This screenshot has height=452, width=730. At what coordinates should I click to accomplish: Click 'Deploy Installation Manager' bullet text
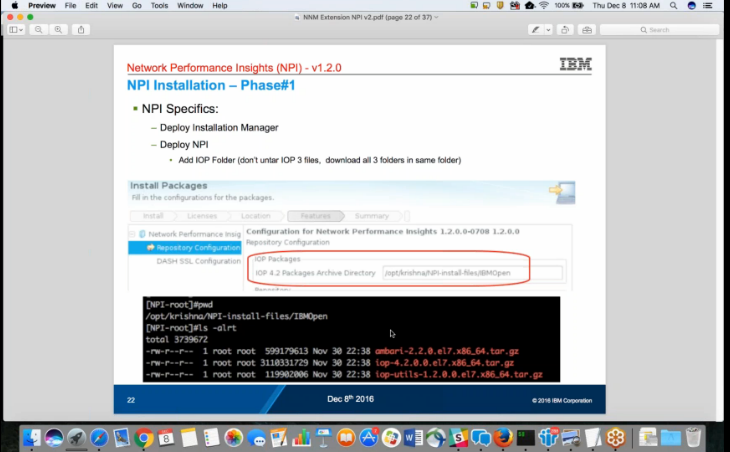pyautogui.click(x=219, y=128)
